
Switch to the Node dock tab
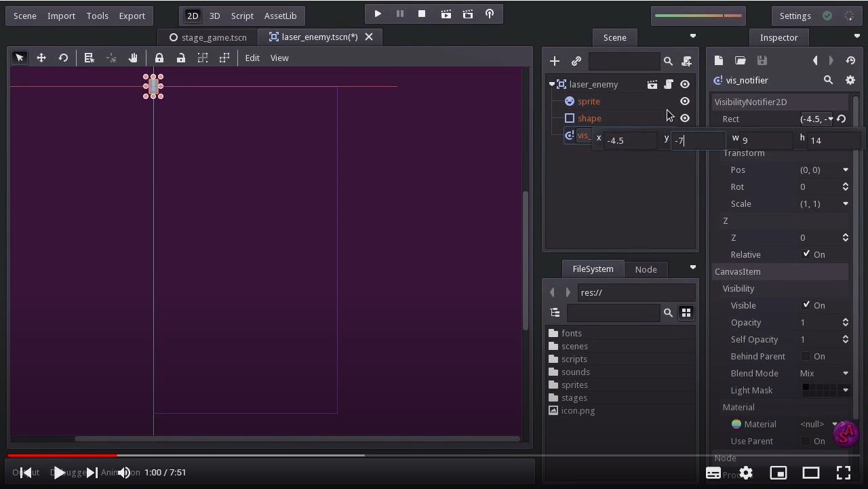(x=646, y=269)
